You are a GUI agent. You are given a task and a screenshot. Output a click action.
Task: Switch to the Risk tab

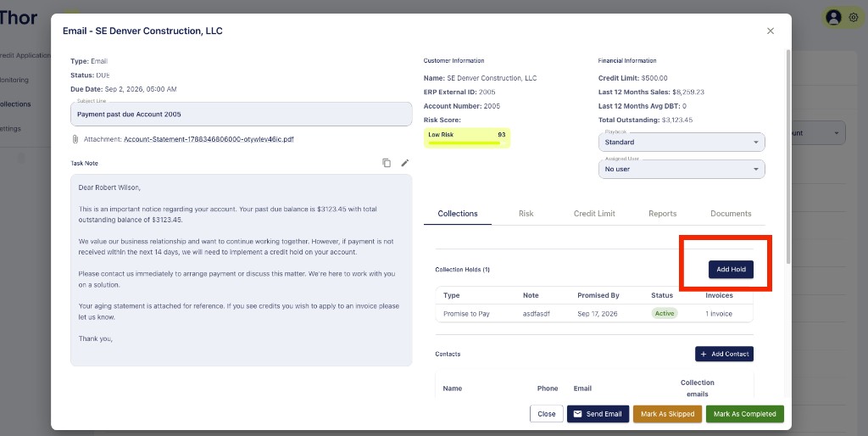pos(526,213)
